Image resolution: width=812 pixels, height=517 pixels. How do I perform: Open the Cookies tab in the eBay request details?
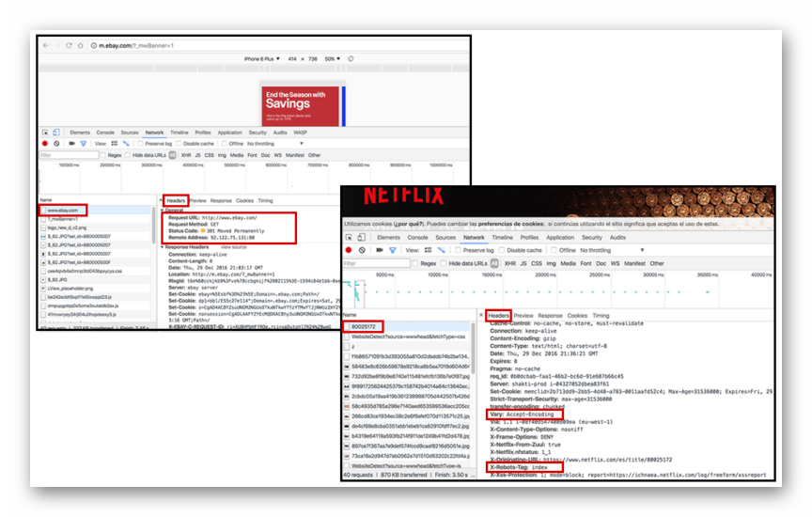tap(245, 200)
